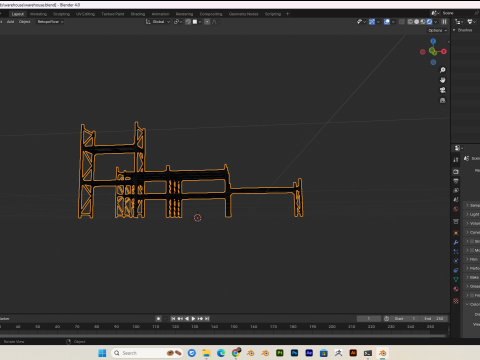Open the View Layer properties tab
Image resolution: width=480 pixels, height=360 pixels.
point(456,190)
